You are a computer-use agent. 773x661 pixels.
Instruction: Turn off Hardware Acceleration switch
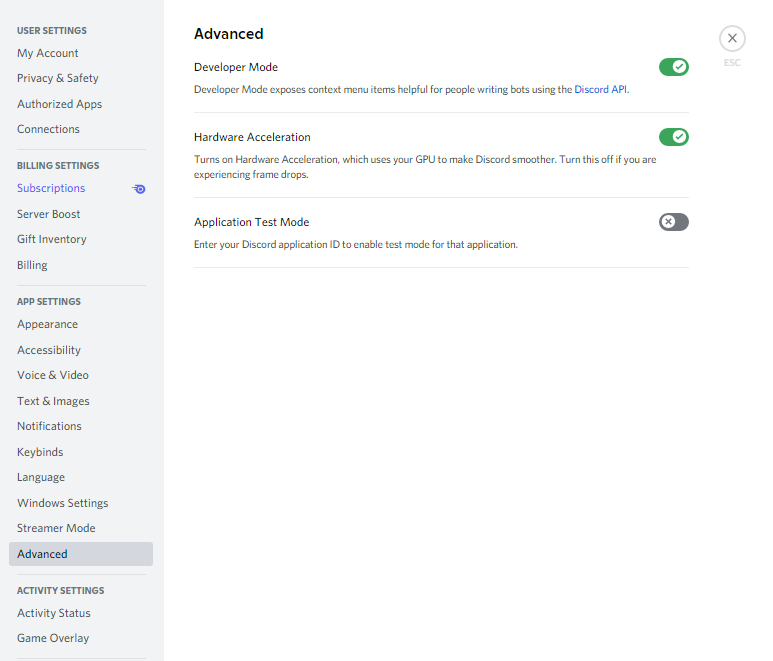(673, 137)
